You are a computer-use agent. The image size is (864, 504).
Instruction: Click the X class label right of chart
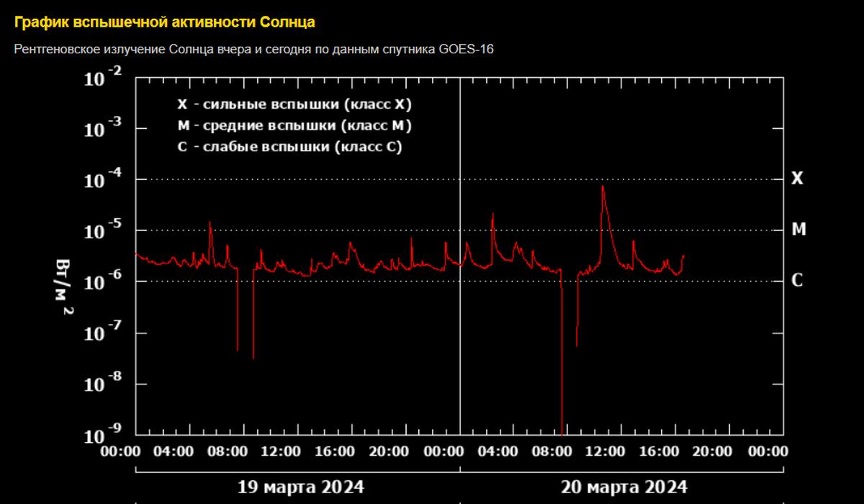[797, 179]
